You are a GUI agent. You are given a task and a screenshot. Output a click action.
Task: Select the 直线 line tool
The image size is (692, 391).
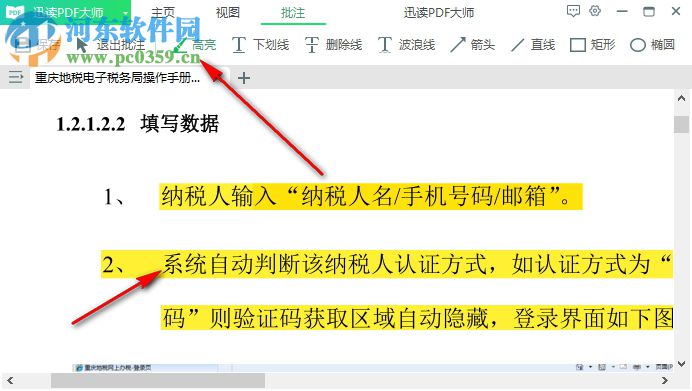pos(533,45)
